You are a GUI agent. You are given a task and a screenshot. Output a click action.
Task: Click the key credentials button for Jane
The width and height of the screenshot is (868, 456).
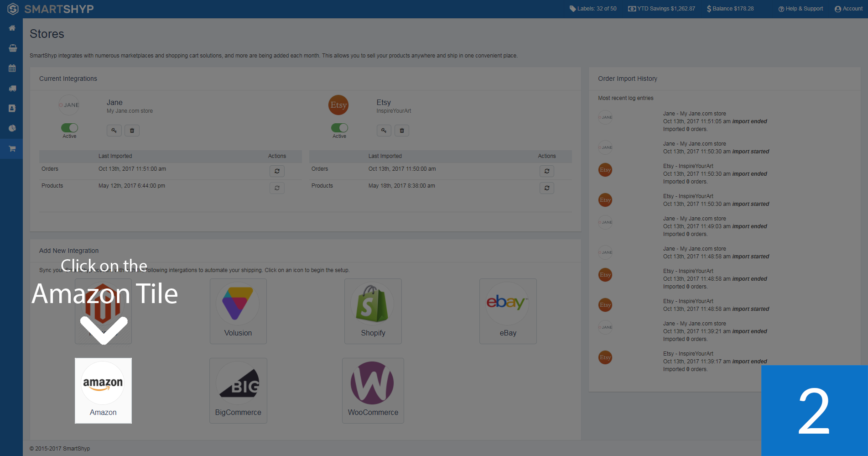coord(114,131)
